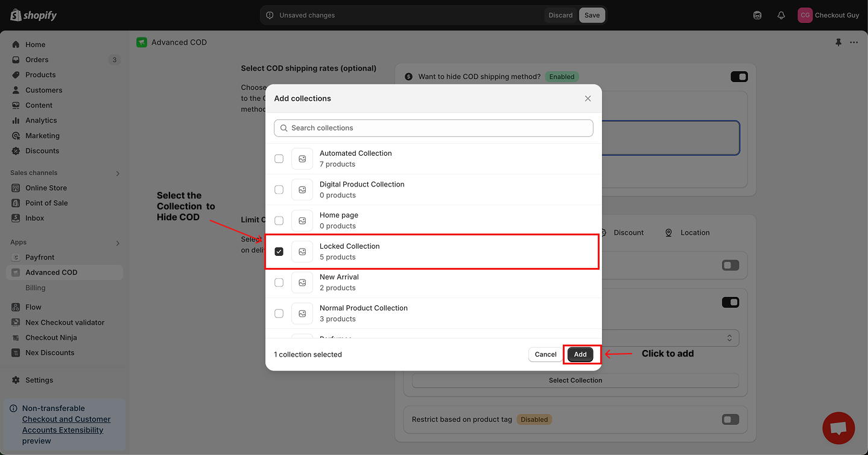Go to Analytics in the sidebar
868x455 pixels.
click(41, 121)
